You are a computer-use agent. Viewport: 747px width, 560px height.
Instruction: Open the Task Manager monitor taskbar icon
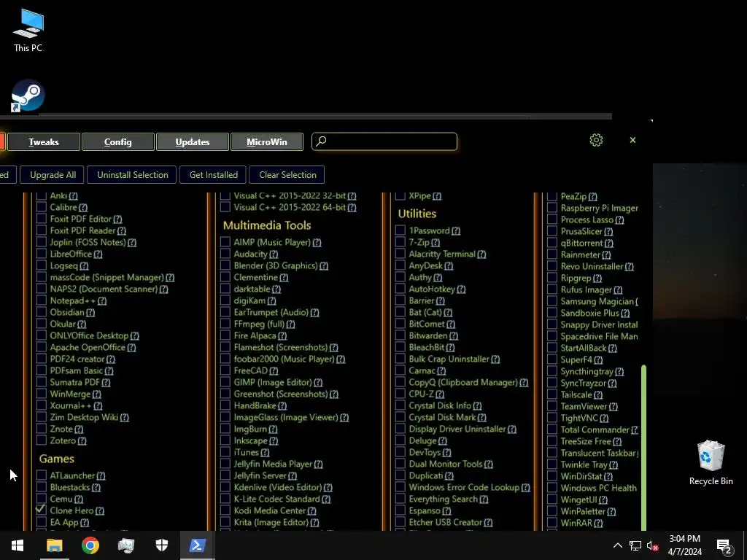tap(126, 545)
